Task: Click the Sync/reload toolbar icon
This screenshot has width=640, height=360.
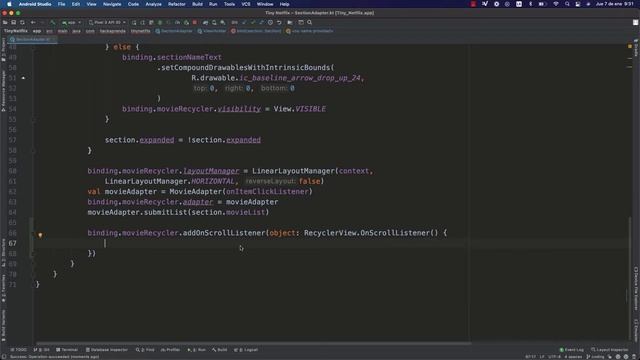Action: click(x=22, y=22)
